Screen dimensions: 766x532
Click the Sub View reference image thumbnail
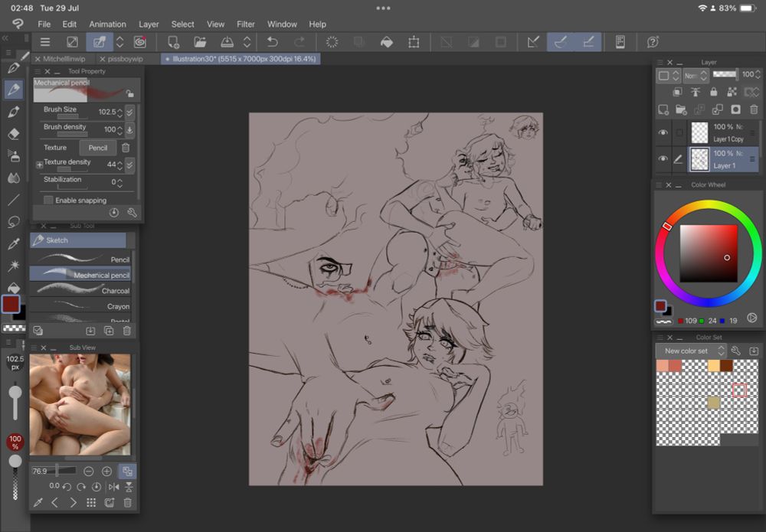point(80,405)
